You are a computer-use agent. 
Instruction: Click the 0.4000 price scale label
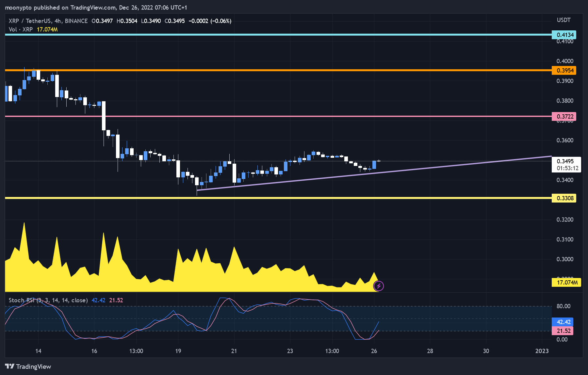point(565,61)
